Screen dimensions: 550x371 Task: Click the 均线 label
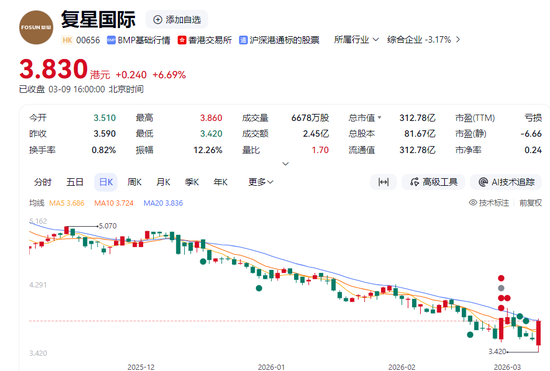36,203
